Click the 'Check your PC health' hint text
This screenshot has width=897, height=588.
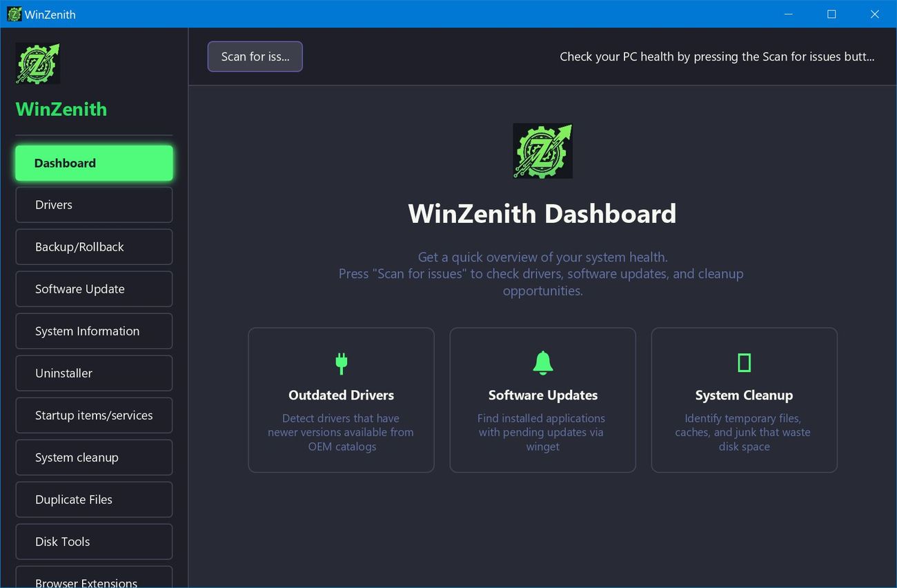717,57
